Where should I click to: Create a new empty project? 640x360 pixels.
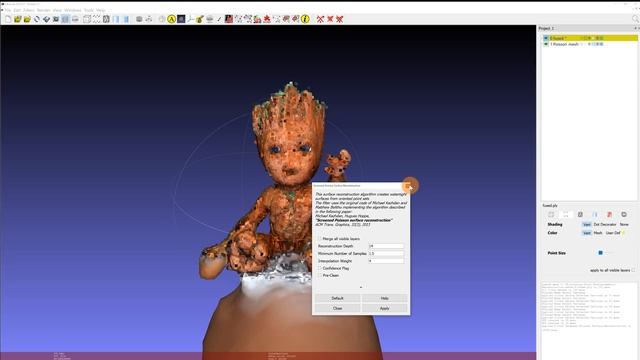pos(8,19)
